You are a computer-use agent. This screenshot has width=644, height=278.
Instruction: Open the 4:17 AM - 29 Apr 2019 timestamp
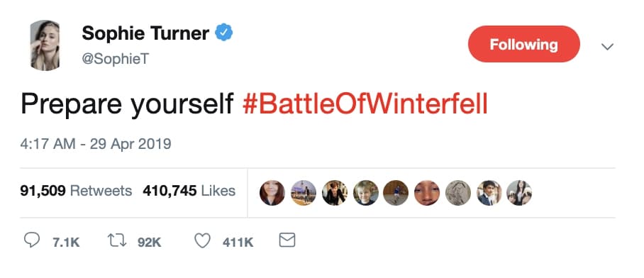coord(96,144)
